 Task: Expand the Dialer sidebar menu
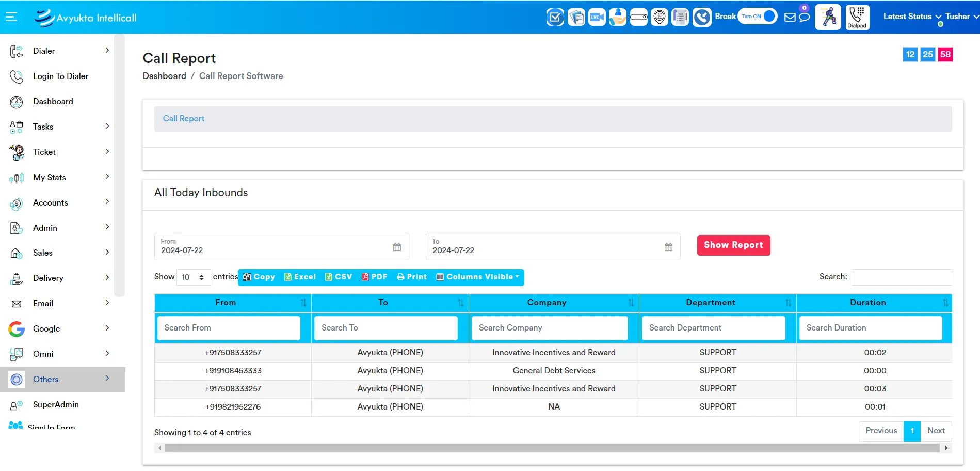[x=60, y=51]
